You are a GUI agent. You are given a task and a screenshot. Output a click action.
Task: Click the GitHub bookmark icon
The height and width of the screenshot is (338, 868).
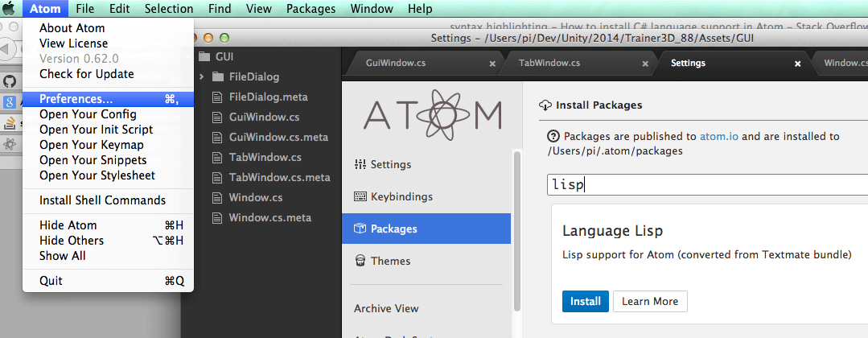10,81
